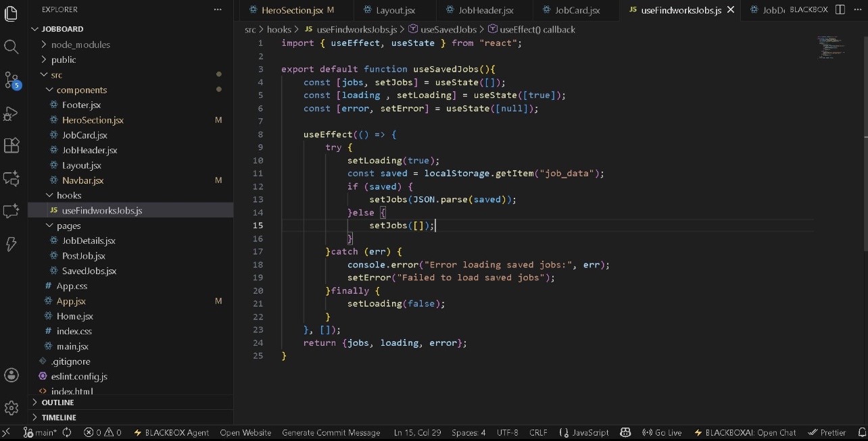
Task: Click the CRLF end of line indicator
Action: pyautogui.click(x=539, y=432)
